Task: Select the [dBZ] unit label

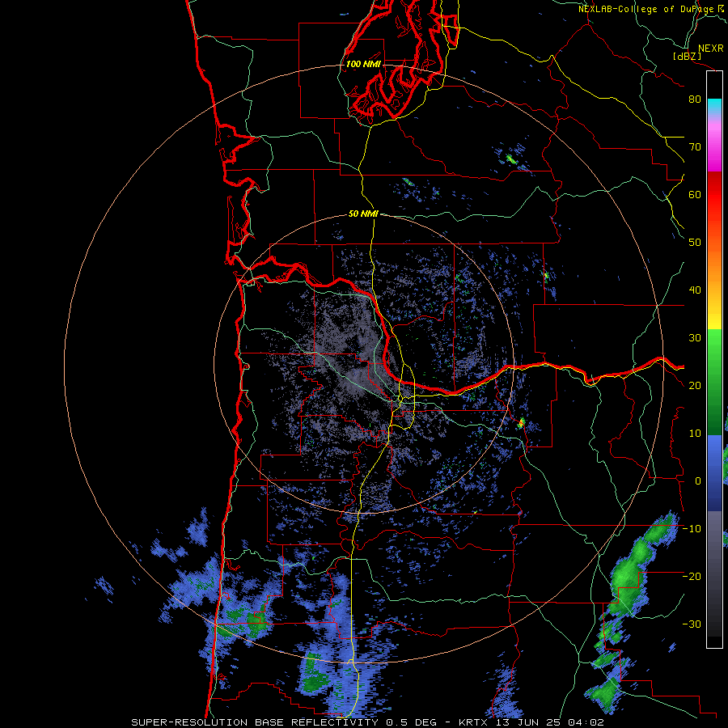Action: [687, 57]
